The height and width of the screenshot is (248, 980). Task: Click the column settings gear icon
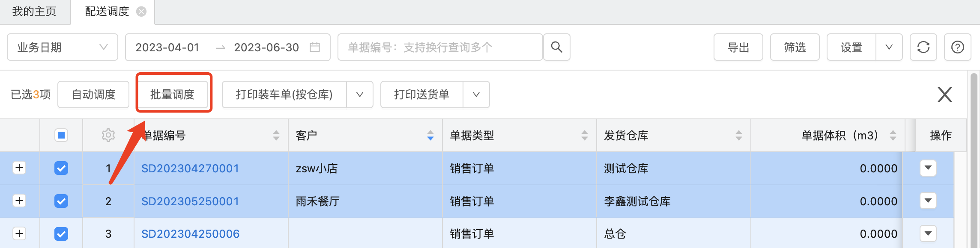[108, 135]
